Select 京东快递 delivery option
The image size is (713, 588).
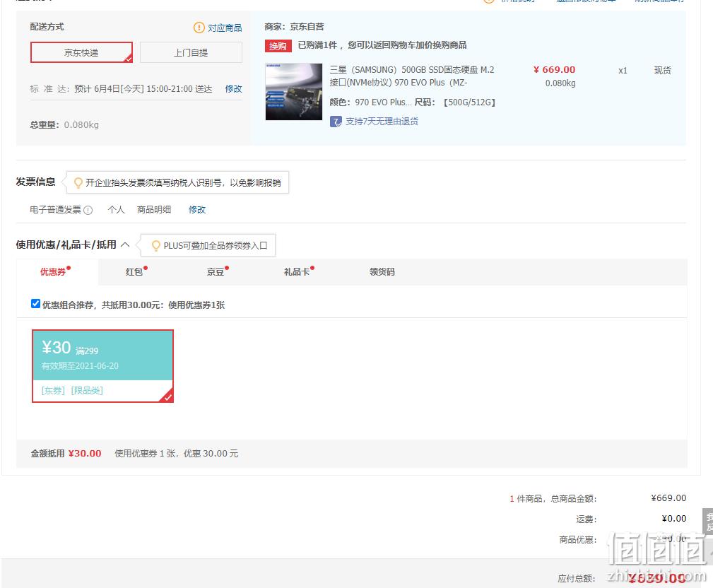coord(81,52)
